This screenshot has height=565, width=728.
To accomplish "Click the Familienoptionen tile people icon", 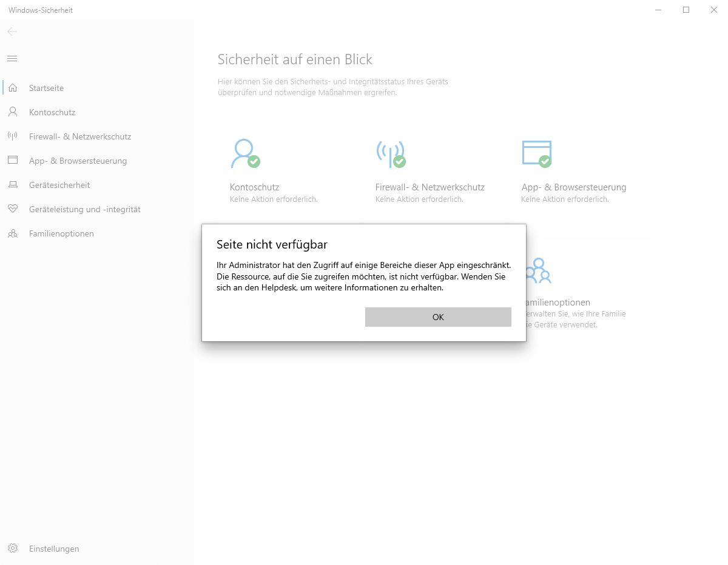I will point(538,270).
